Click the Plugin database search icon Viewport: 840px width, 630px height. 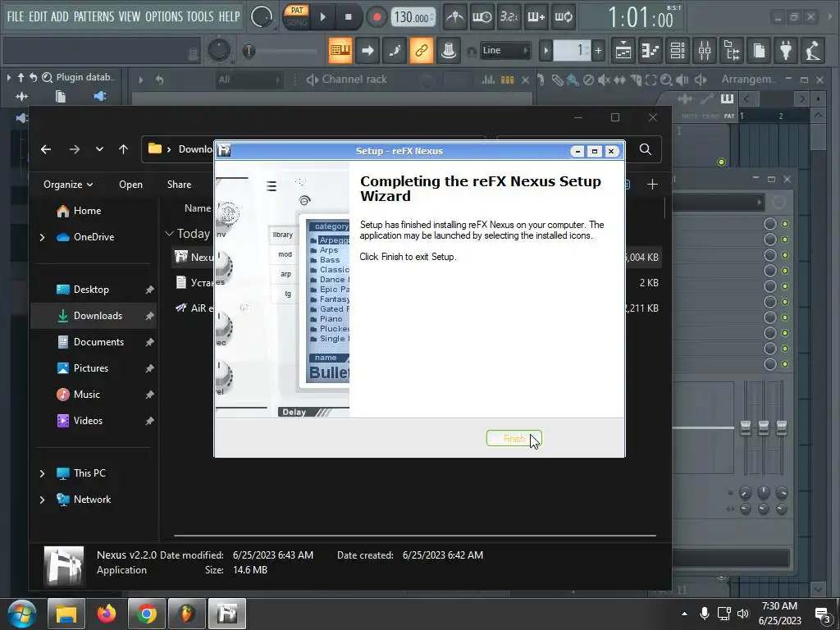point(47,78)
